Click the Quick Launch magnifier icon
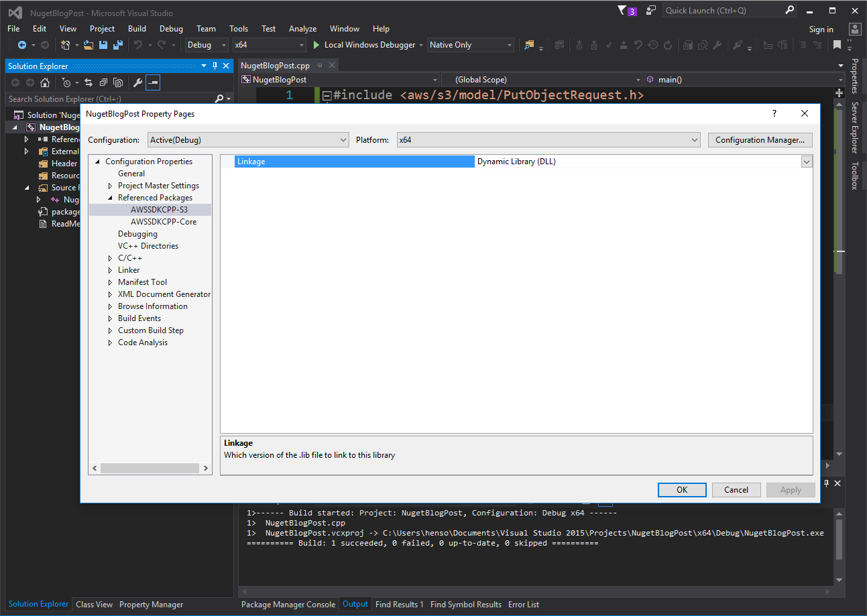The width and height of the screenshot is (867, 616). 790,10
